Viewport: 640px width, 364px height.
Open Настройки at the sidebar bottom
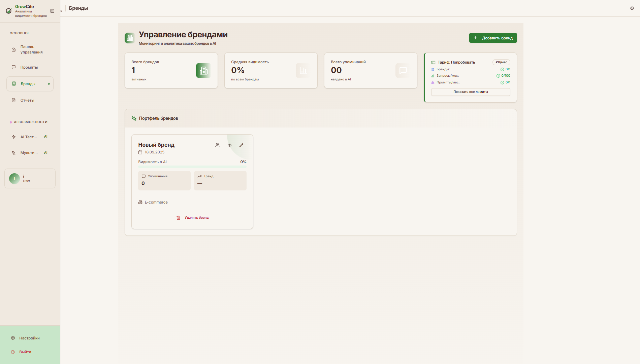pos(29,338)
